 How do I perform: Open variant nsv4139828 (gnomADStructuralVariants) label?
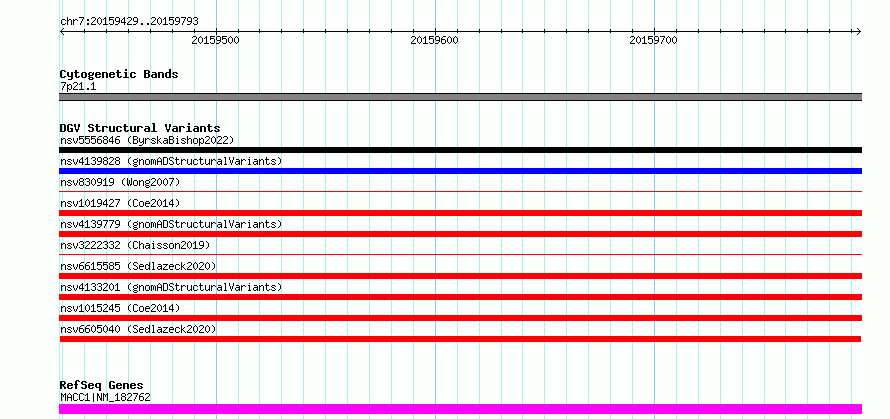click(171, 161)
